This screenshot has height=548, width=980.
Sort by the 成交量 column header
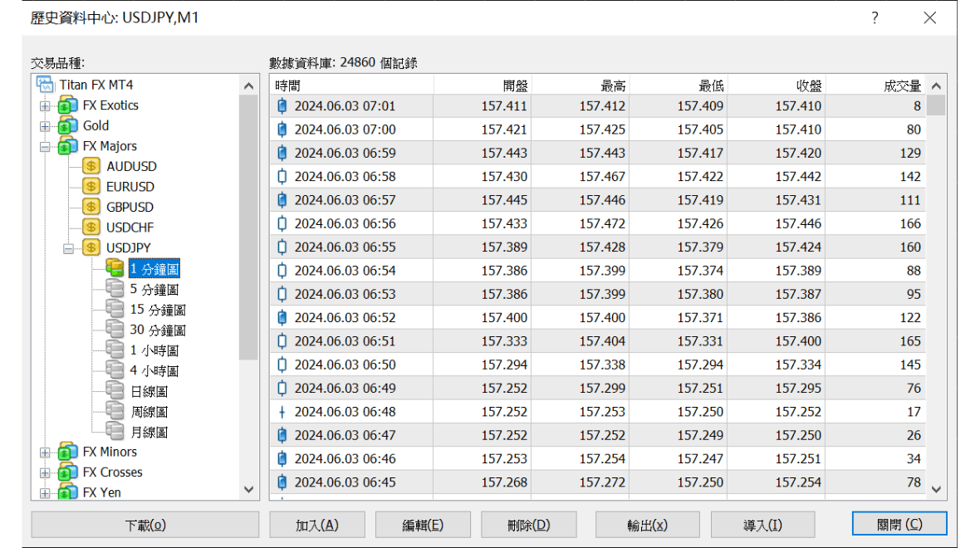[901, 86]
